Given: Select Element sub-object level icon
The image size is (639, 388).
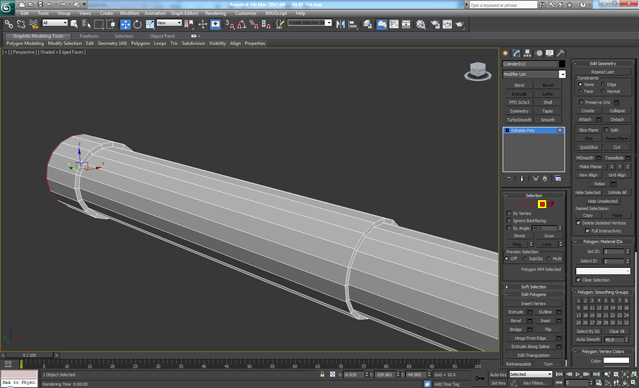Looking at the screenshot, I should click(551, 204).
